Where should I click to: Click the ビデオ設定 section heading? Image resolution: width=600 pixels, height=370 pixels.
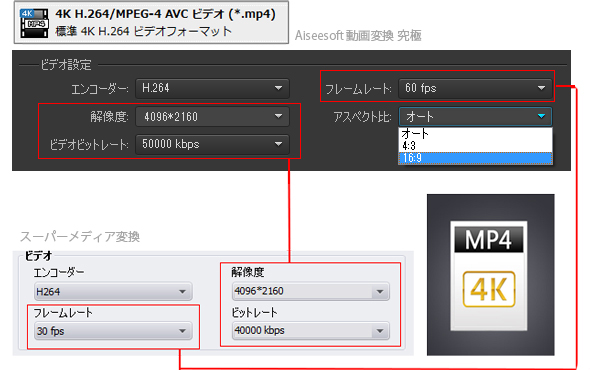pyautogui.click(x=66, y=65)
